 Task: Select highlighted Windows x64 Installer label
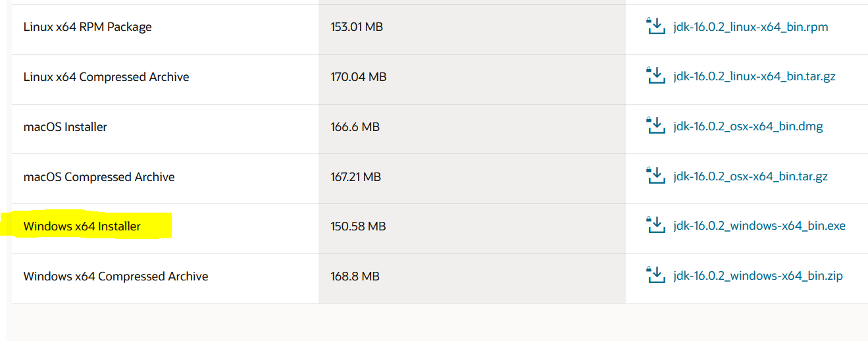(x=82, y=226)
